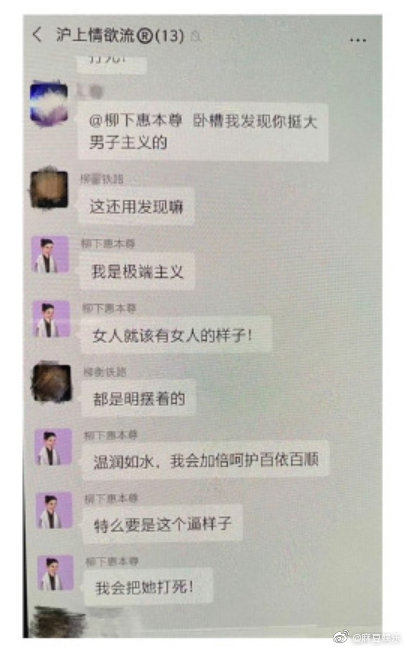
Task: Open dark avatar beside '都是明摆着的'
Action: 52,383
